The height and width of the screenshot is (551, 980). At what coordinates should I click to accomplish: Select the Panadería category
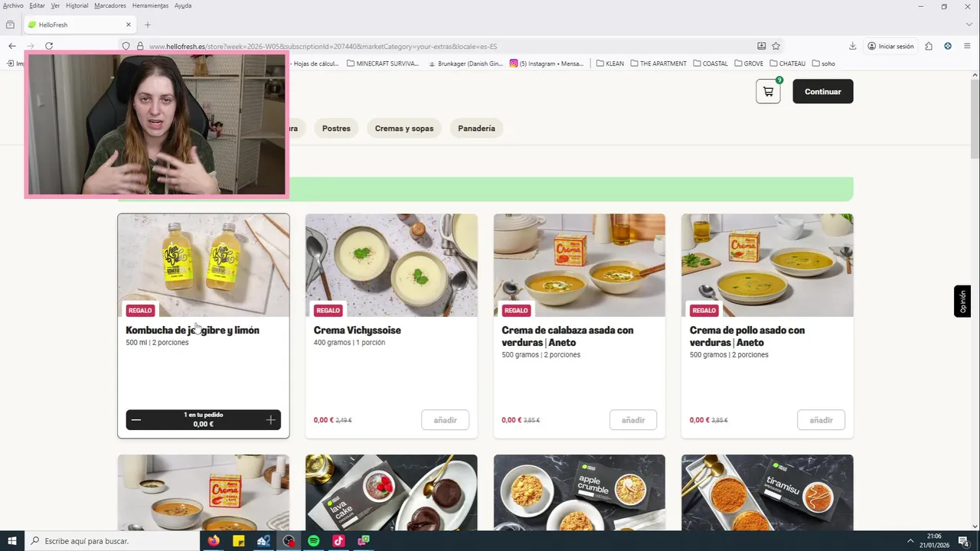click(x=476, y=129)
